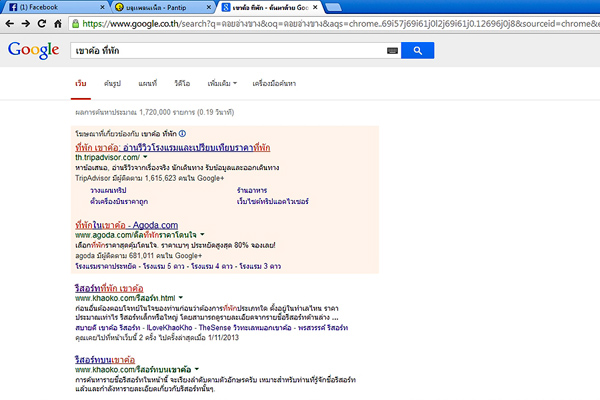Click the second TripAdvisor sitelink in the right column
The image size is (600, 400).
(272, 201)
